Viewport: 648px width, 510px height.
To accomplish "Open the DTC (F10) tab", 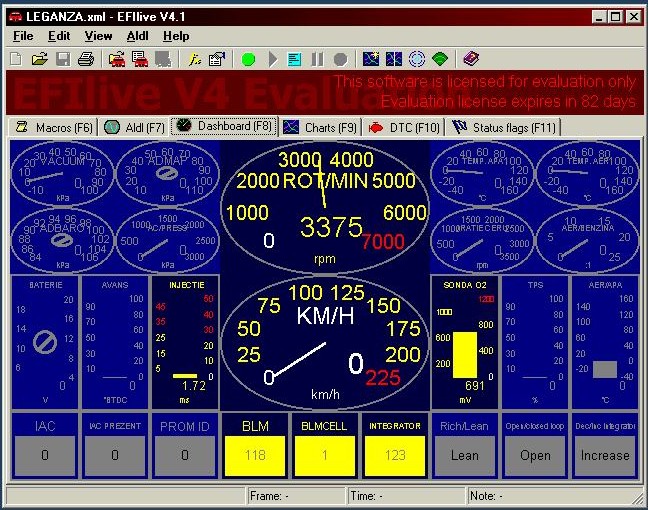I will point(404,127).
